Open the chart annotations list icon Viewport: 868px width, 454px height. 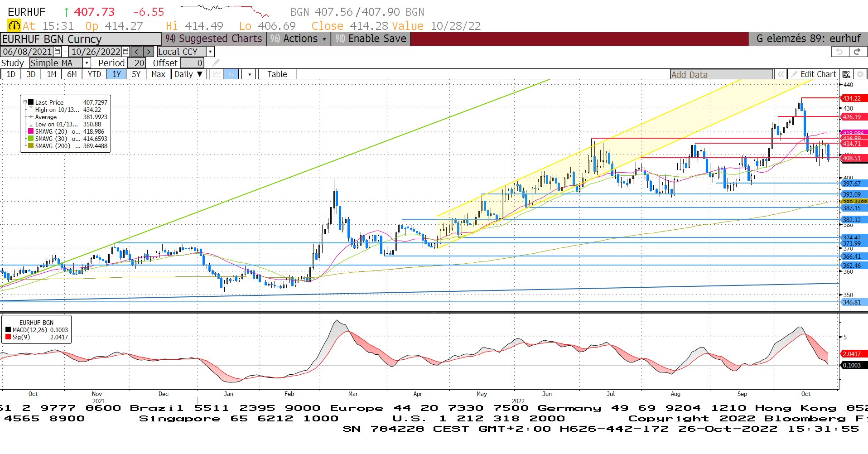(846, 74)
